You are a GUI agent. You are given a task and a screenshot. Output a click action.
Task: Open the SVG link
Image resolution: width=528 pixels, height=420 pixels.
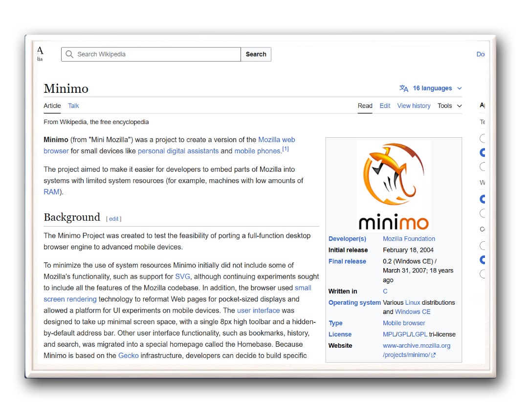click(x=182, y=276)
